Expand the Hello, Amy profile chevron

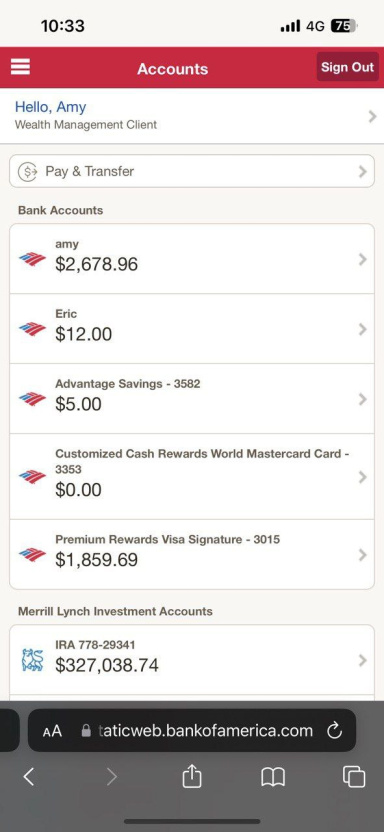click(x=372, y=116)
